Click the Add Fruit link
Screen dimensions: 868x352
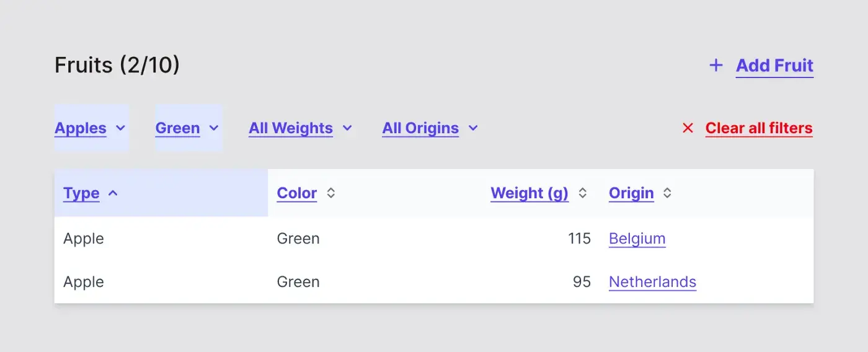tap(774, 66)
